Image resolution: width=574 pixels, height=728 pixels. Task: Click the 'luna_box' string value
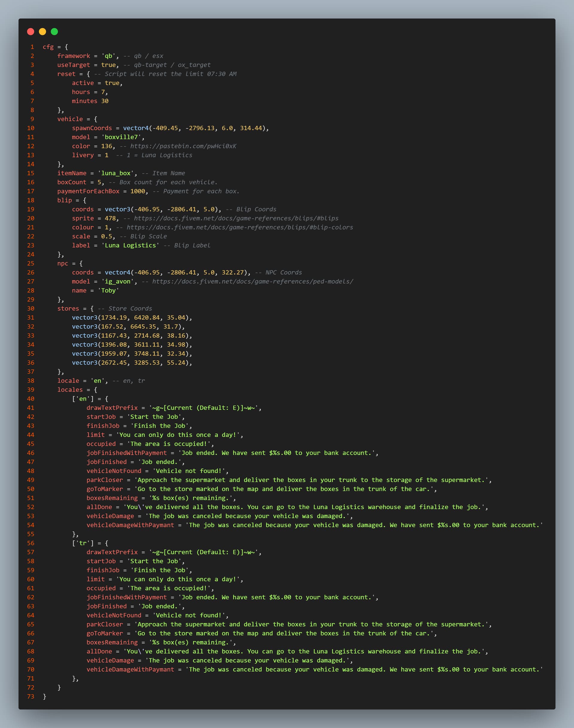coord(116,173)
